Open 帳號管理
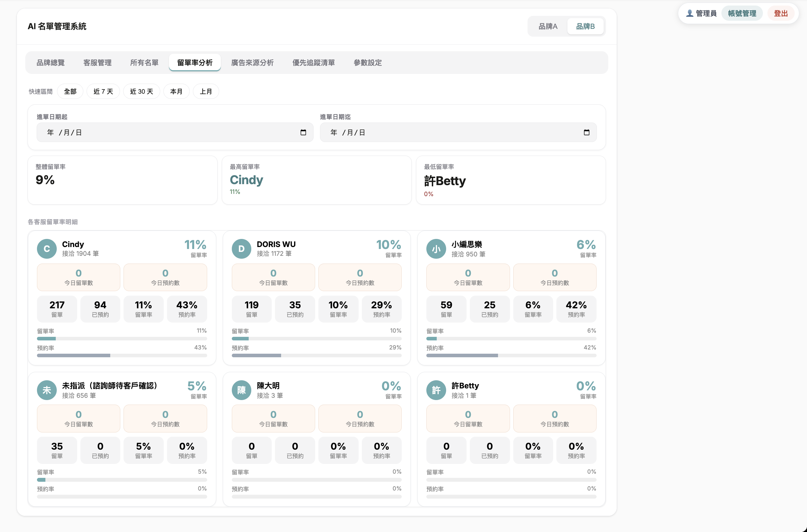Viewport: 807px width, 532px height. coord(742,13)
